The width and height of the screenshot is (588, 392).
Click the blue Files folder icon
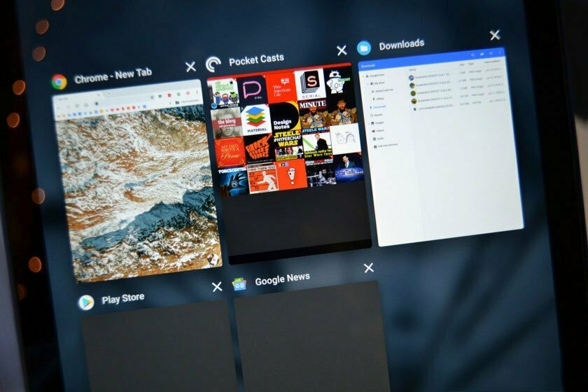pos(364,48)
